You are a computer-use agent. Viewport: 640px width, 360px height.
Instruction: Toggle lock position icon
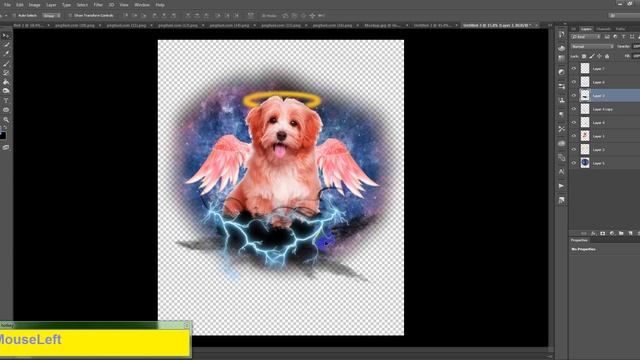(599, 56)
